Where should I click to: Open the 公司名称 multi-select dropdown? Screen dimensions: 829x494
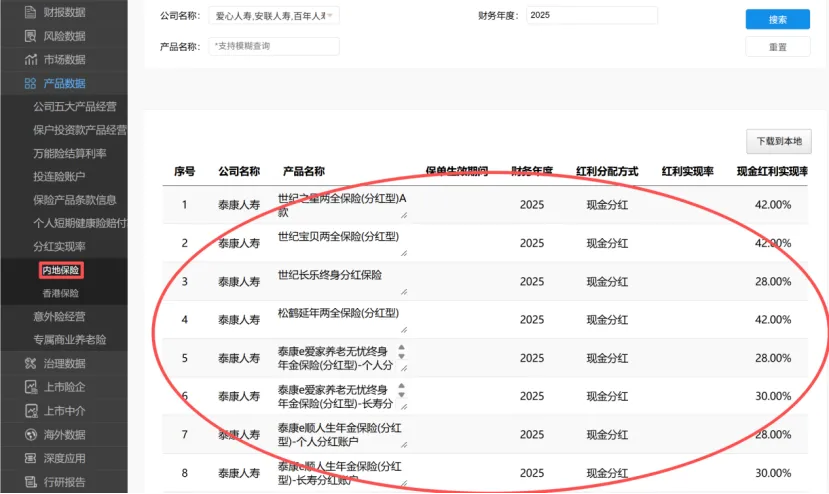click(274, 16)
